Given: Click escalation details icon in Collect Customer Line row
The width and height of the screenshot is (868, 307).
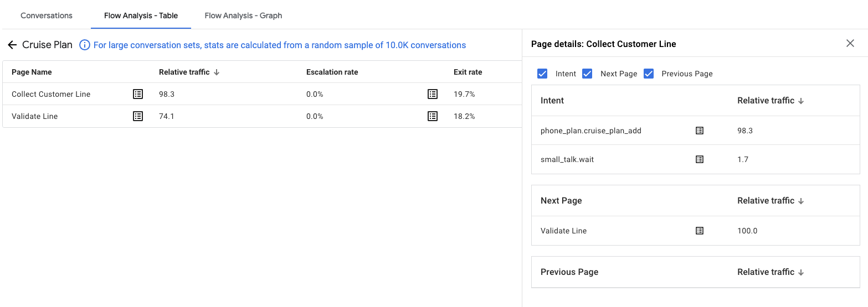Looking at the screenshot, I should 433,94.
